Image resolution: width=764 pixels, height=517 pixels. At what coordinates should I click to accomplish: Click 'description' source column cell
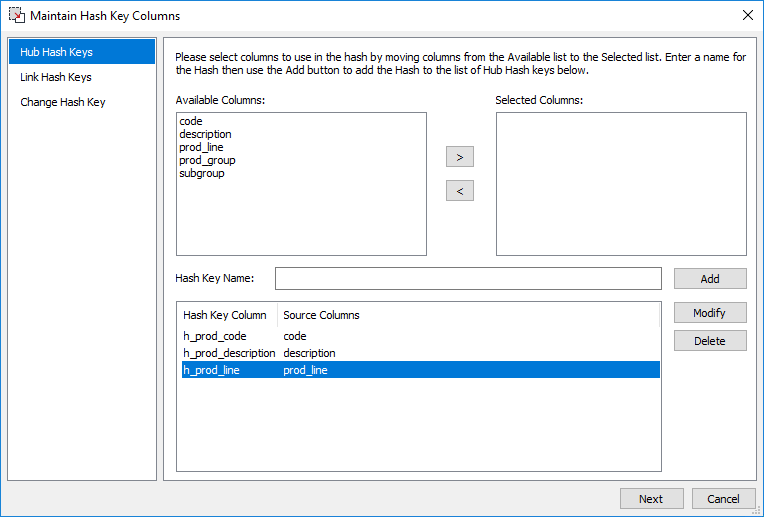click(309, 353)
